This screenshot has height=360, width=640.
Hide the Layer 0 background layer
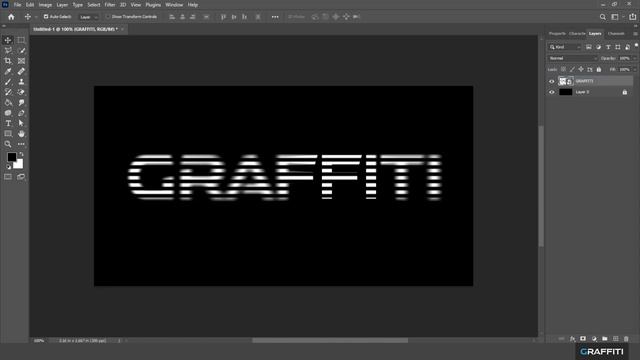(551, 92)
